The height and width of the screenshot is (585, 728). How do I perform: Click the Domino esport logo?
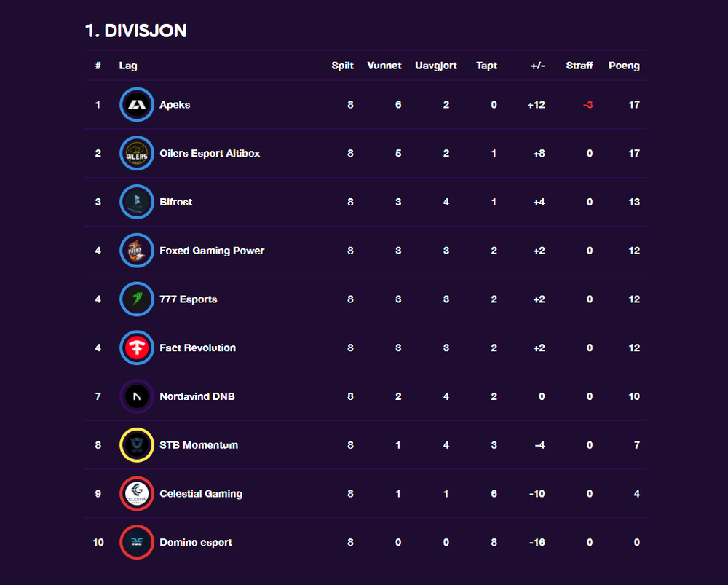pos(137,542)
